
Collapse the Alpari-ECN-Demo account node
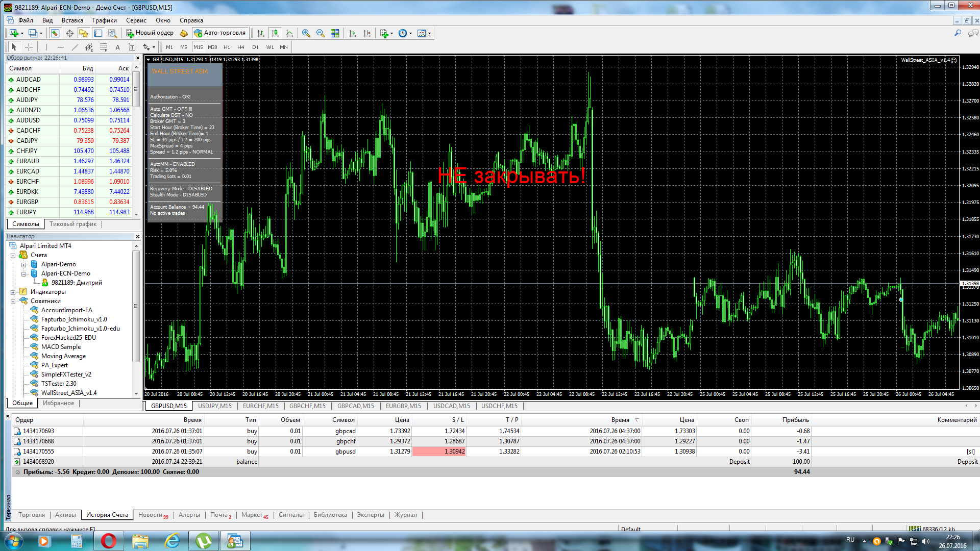click(23, 273)
